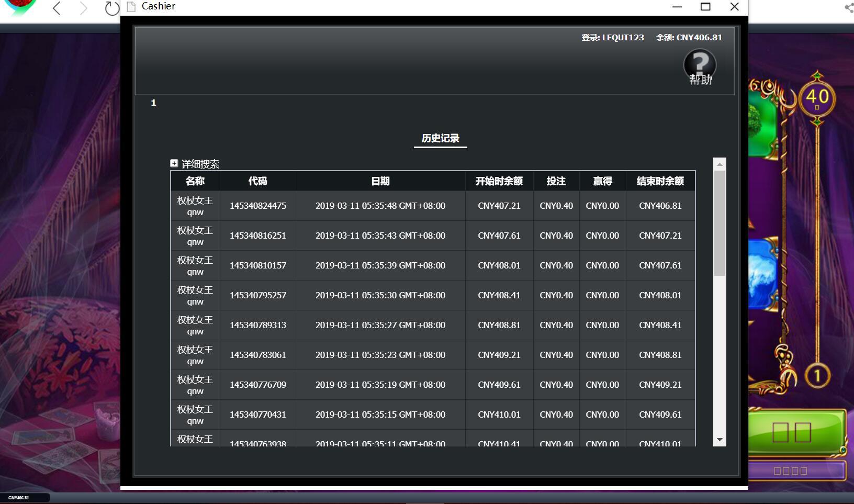
Task: Click win CNY0.00 in row with code 145340810157
Action: tap(602, 265)
